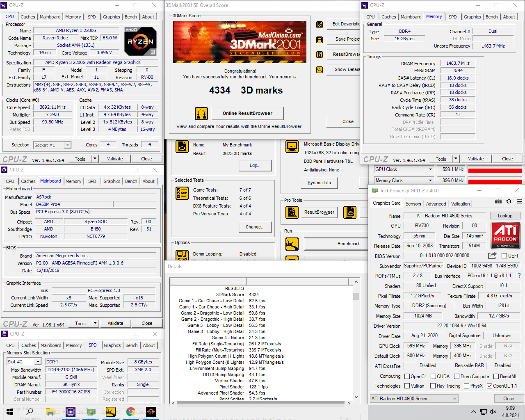
Task: Click the ResultBrowser document icon in score dialog
Action: tap(320, 55)
